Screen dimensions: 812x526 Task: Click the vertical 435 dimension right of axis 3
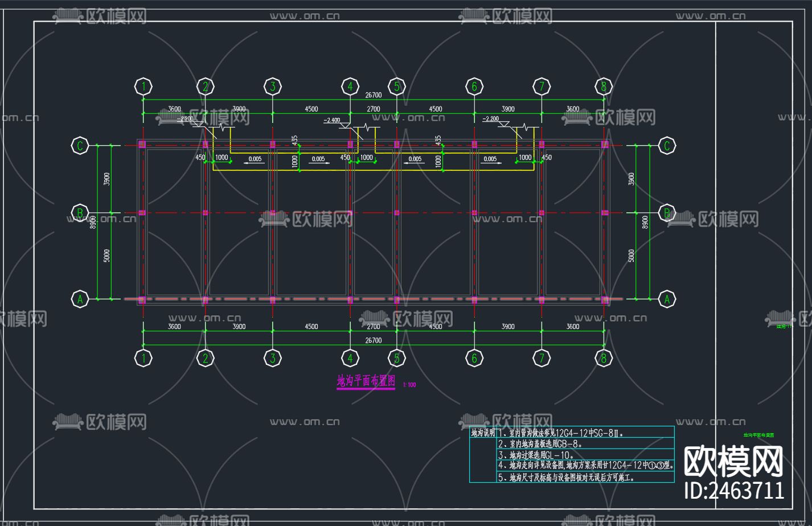point(294,140)
